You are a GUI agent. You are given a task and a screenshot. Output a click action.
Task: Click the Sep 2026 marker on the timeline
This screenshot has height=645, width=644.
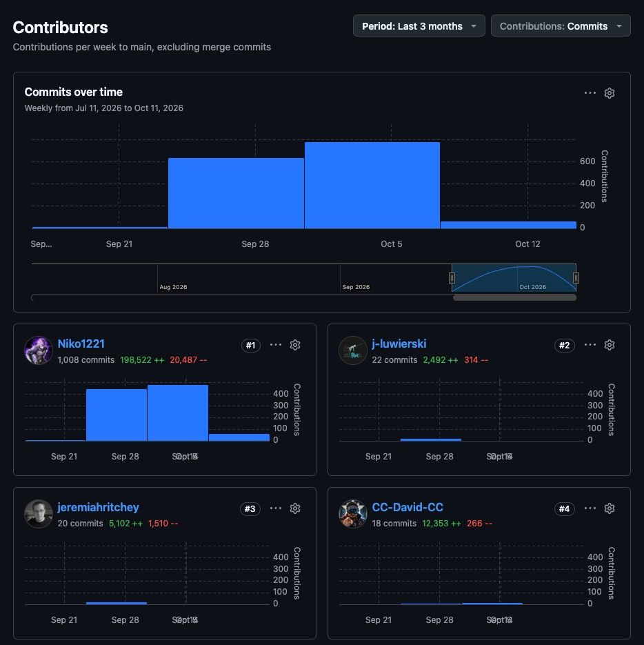tap(356, 287)
